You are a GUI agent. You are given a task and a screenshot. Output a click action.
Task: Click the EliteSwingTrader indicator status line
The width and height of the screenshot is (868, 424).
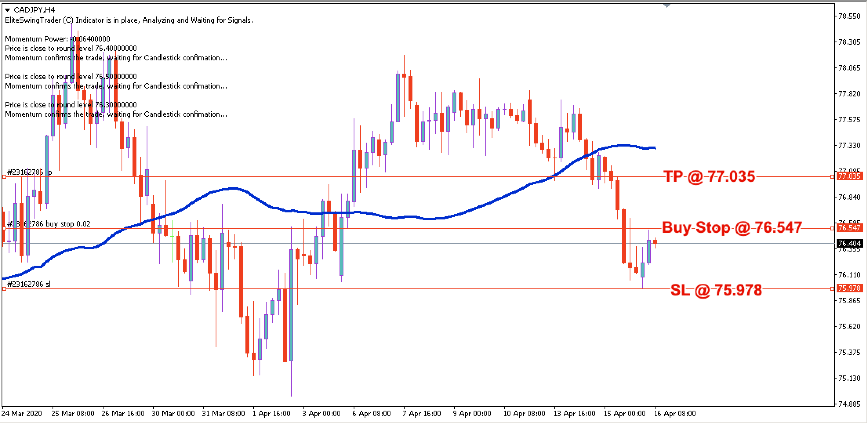129,20
